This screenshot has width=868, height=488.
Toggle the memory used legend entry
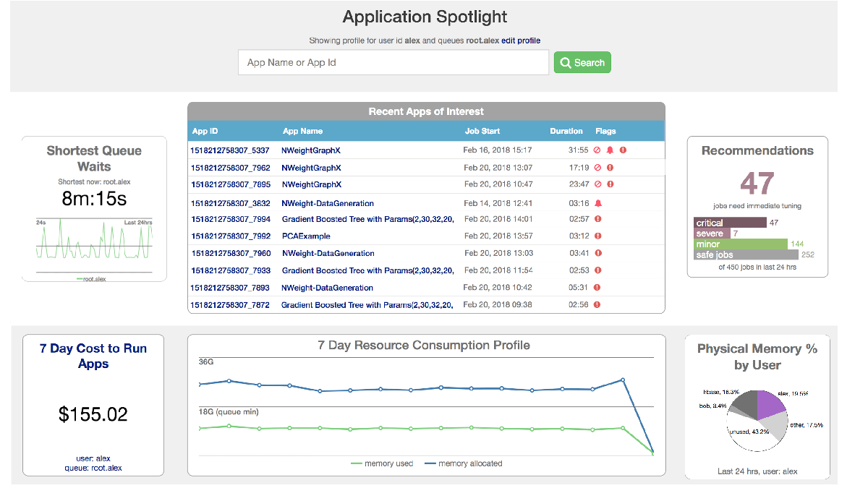tap(382, 463)
